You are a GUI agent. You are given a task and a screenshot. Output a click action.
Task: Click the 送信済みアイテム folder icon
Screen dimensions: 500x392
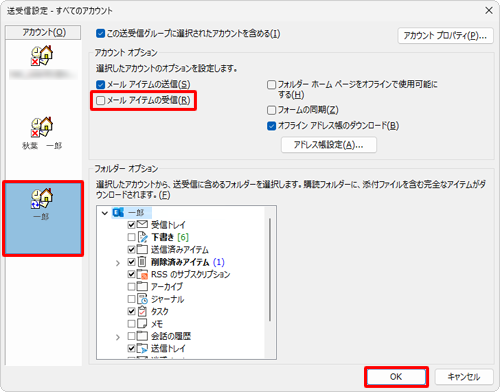(142, 249)
